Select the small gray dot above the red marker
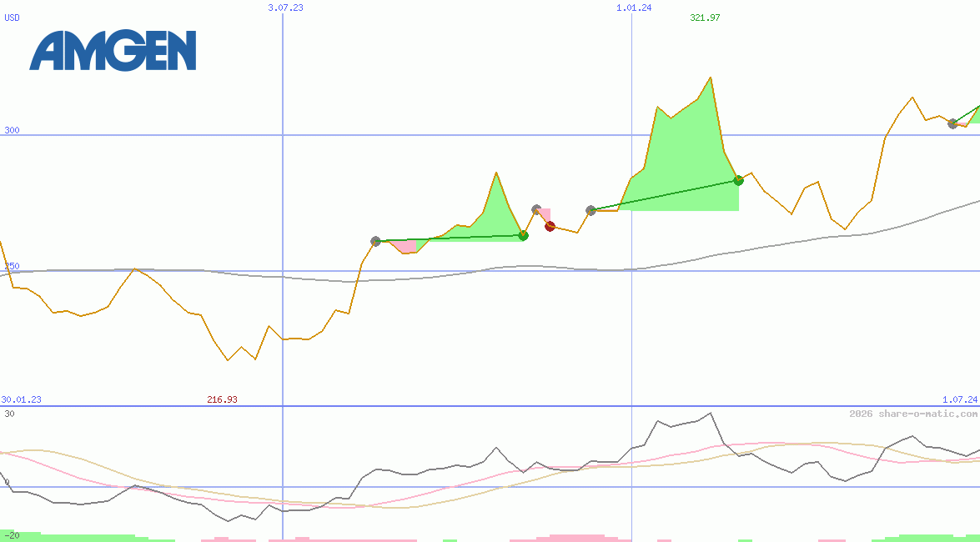Viewport: 980px width, 542px height. (538, 208)
